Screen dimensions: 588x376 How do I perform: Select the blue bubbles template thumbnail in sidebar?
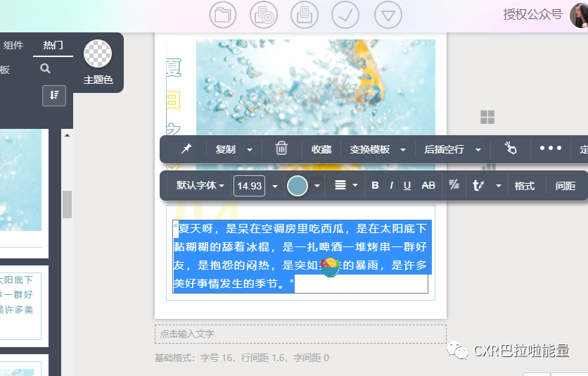coord(20,180)
